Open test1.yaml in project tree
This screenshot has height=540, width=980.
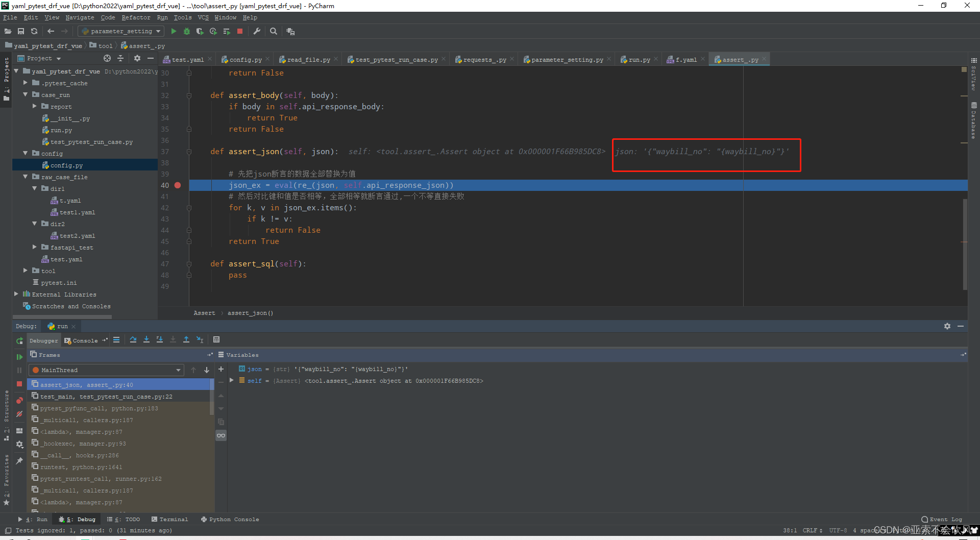(77, 212)
